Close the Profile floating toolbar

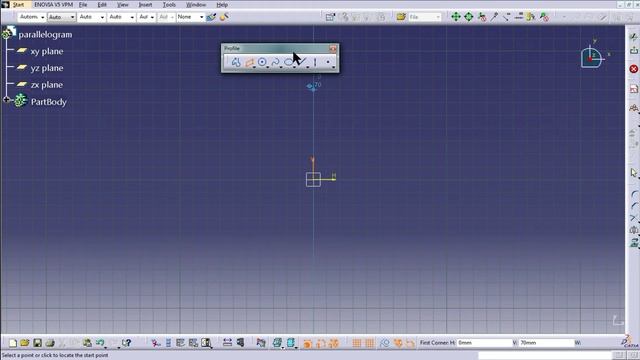click(333, 49)
